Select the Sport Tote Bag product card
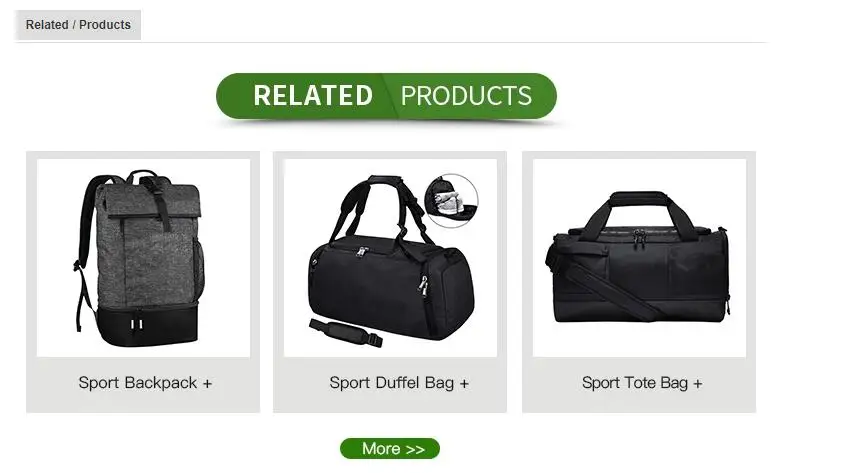 639,282
